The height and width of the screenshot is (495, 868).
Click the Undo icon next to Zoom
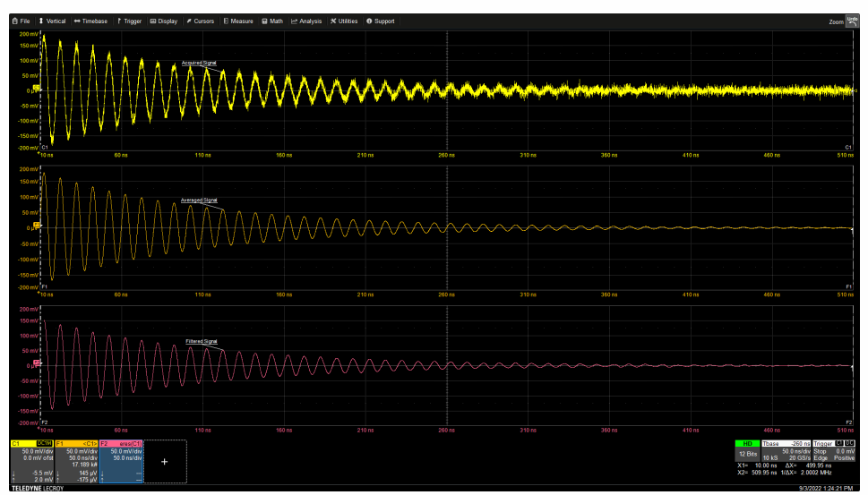(851, 21)
